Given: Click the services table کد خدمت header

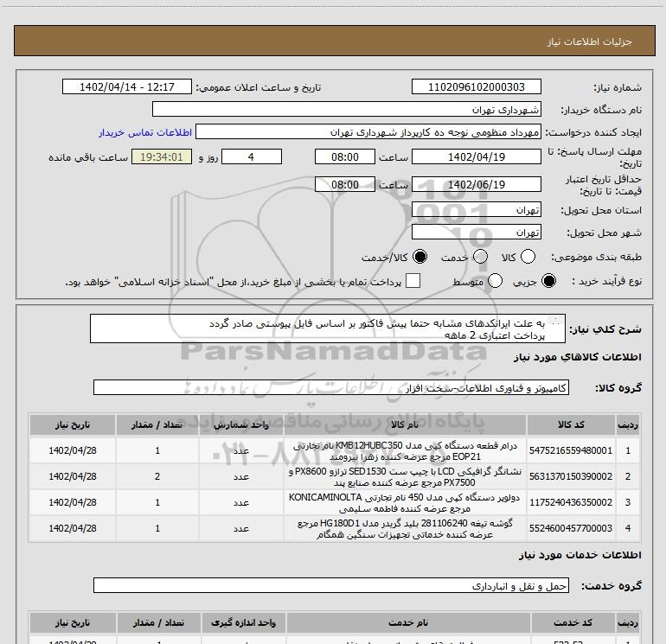Looking at the screenshot, I should 573,622.
